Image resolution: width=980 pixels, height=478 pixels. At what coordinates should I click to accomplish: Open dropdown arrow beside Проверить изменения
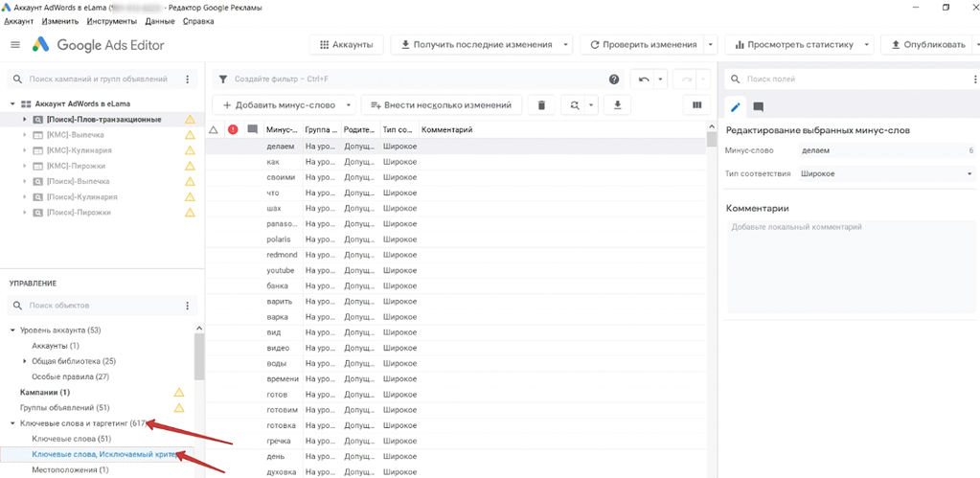pos(711,45)
